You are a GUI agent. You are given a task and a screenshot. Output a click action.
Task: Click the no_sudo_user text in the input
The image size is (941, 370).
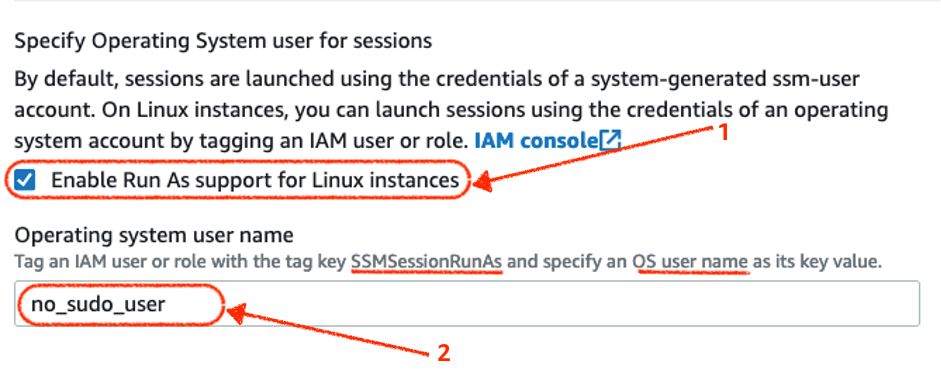(x=98, y=305)
